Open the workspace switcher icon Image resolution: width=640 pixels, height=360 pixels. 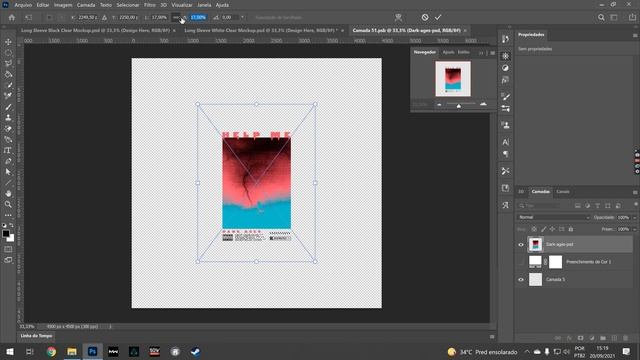[614, 17]
